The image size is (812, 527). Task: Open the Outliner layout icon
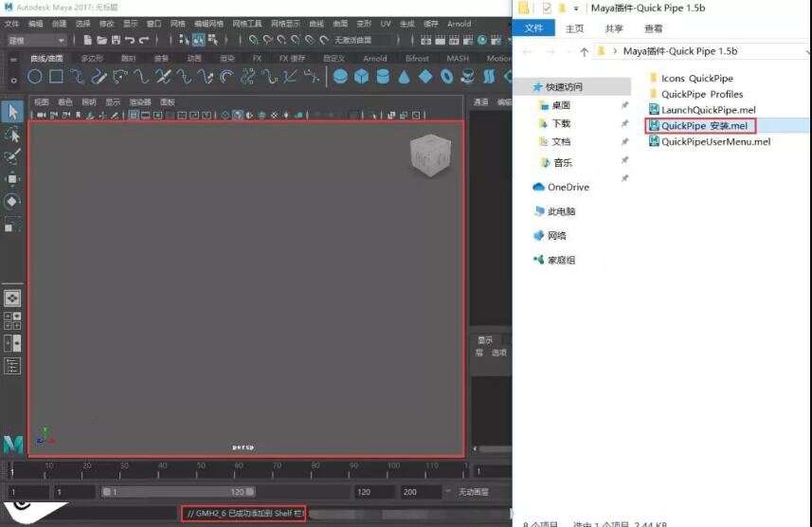pyautogui.click(x=12, y=367)
